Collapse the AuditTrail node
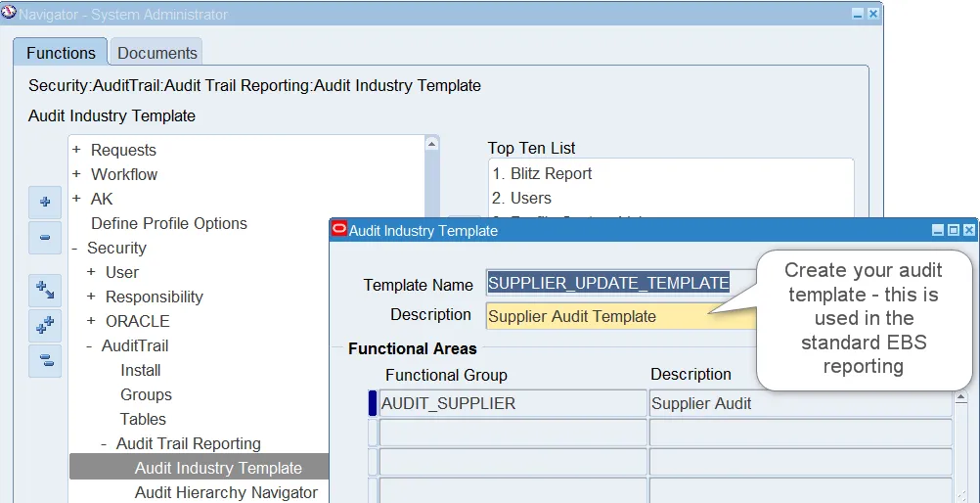The height and width of the screenshot is (503, 980). (89, 345)
